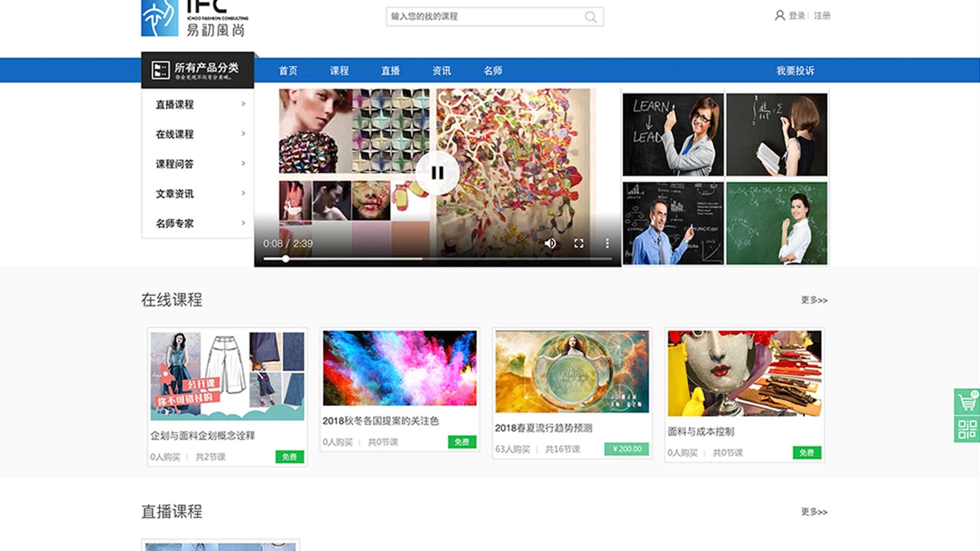
Task: Open the 名师 navigation tab
Action: click(493, 71)
